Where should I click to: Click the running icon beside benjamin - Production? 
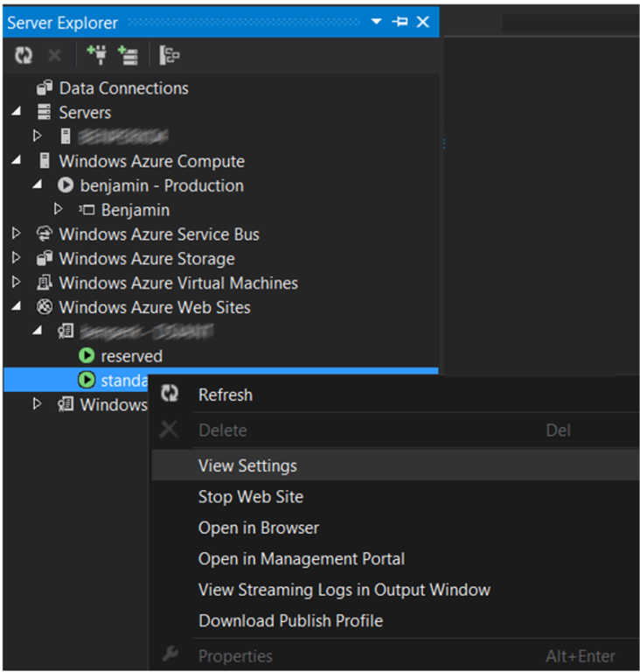point(66,185)
